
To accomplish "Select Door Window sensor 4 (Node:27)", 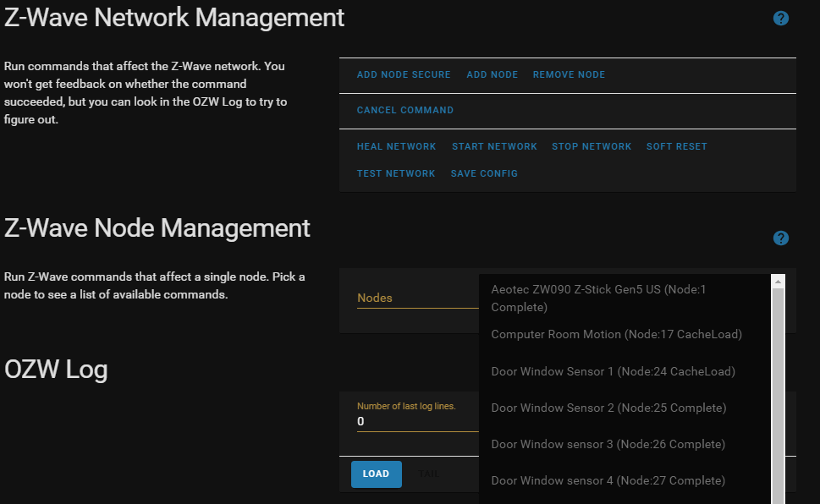I will (625, 481).
